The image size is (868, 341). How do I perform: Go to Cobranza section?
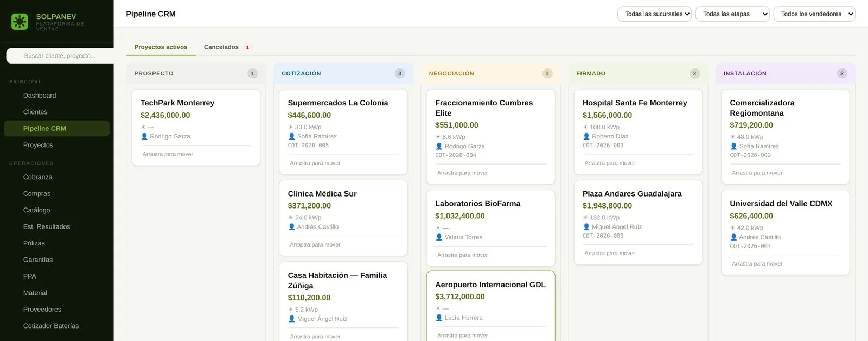(x=56, y=177)
